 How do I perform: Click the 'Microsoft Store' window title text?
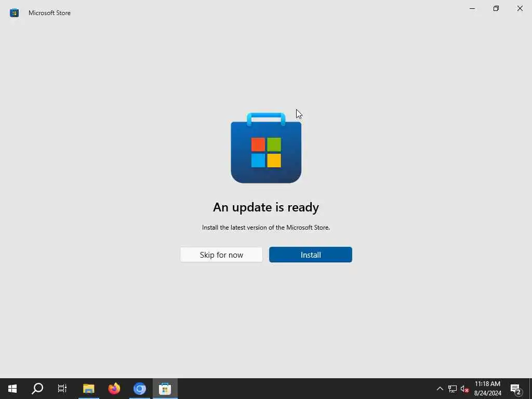click(x=49, y=13)
